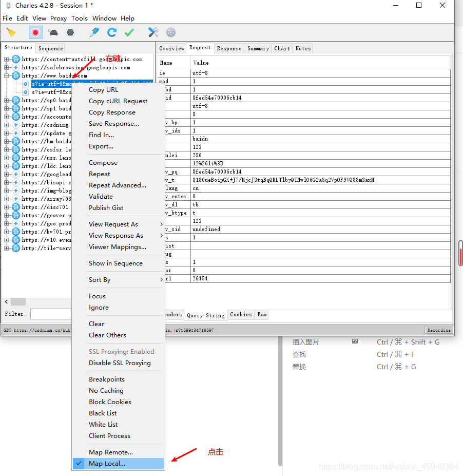Click lightning icon of img-blog host
The height and width of the screenshot is (476, 463).
[16, 191]
